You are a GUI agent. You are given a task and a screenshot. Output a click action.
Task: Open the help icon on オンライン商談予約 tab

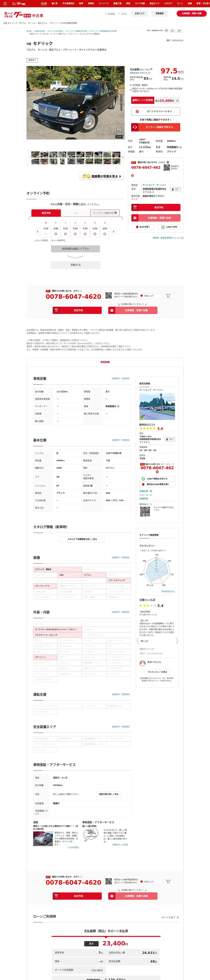[115, 213]
